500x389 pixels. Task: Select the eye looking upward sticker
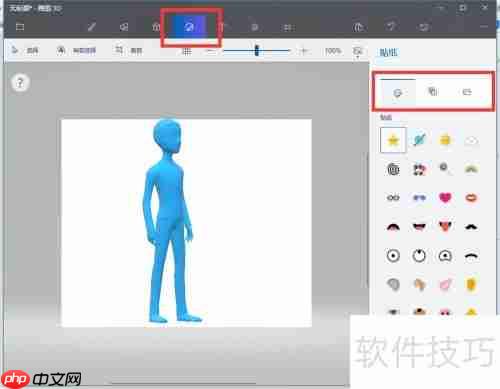coord(419,256)
